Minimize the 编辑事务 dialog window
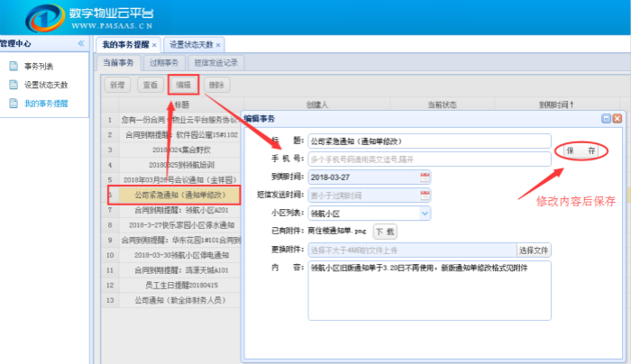Viewport: 631px width, 364px height. coord(606,119)
